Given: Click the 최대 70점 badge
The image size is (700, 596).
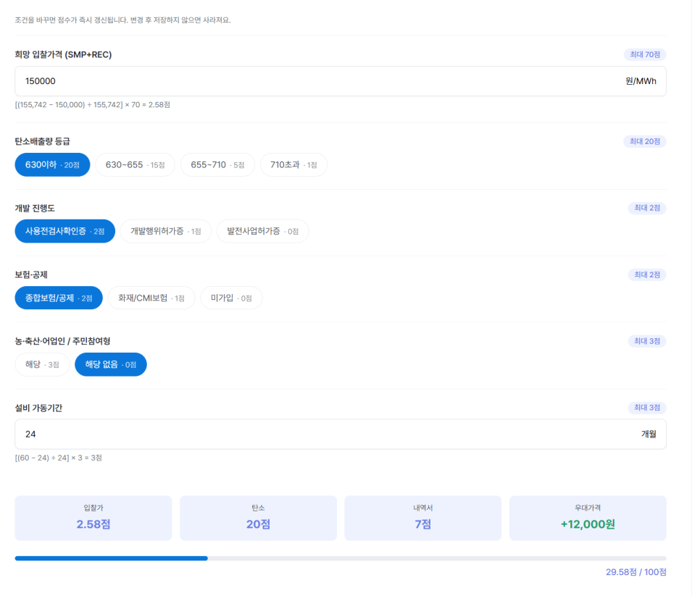Looking at the screenshot, I should (x=645, y=54).
